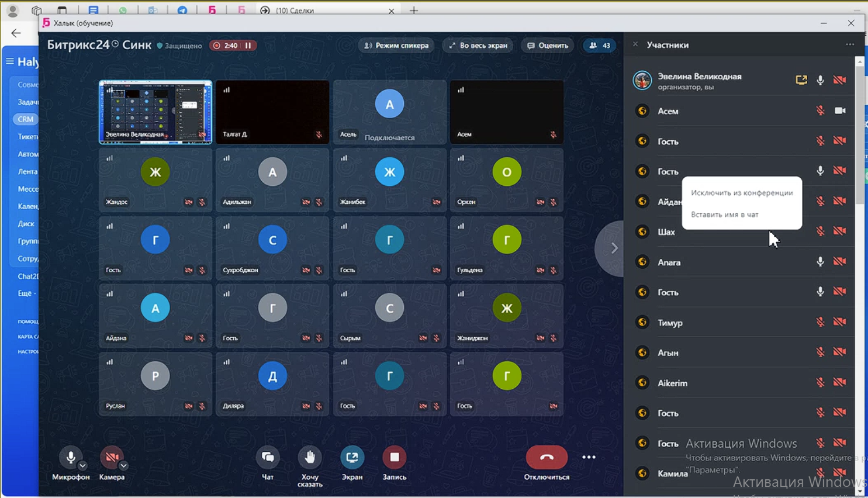Viewport: 868px width, 498px height.
Task: Expand the microphone settings arrow
Action: point(82,466)
